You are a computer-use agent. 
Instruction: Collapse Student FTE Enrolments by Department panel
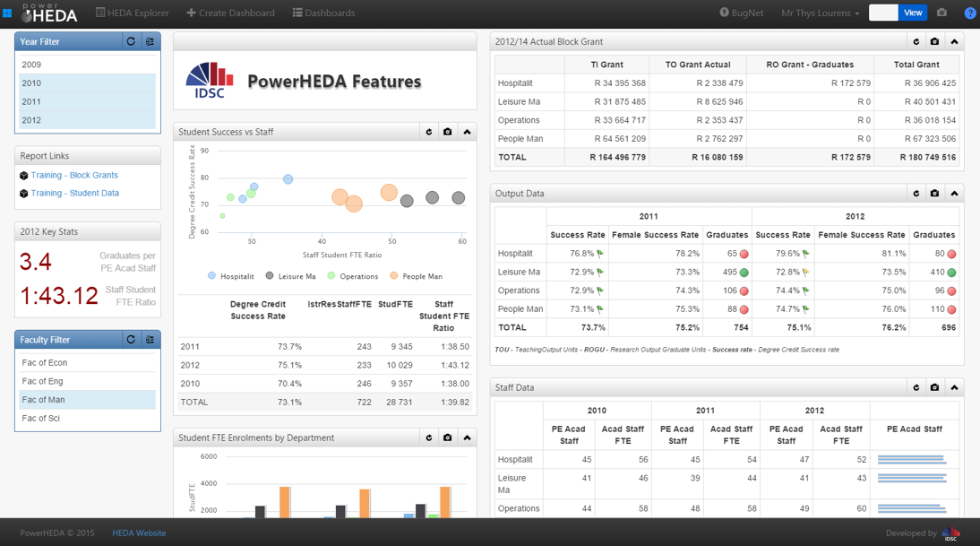click(x=467, y=438)
